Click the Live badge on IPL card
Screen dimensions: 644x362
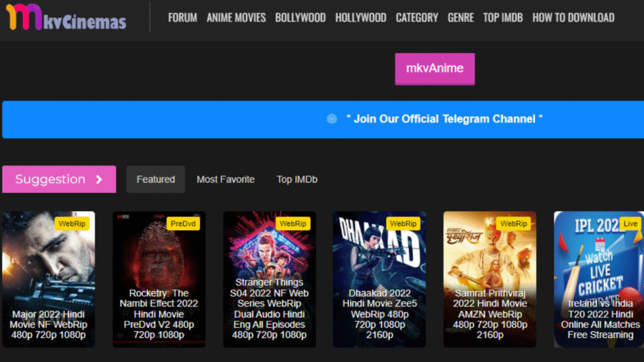tap(631, 224)
